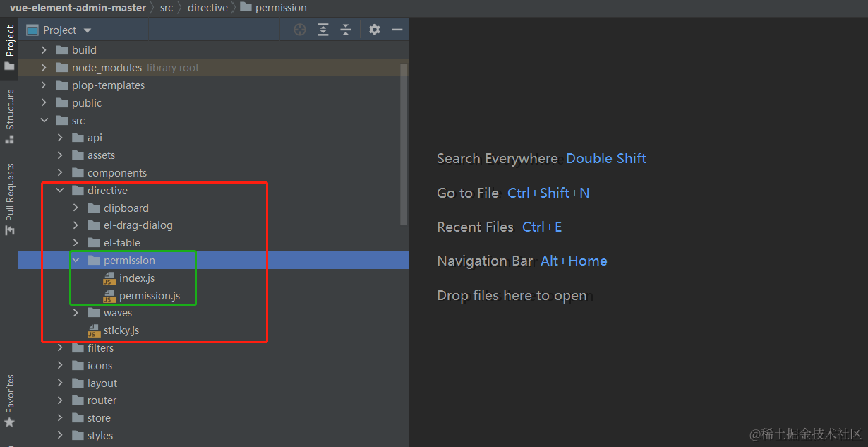Open the Structure side tab
The height and width of the screenshot is (447, 868).
(x=9, y=115)
